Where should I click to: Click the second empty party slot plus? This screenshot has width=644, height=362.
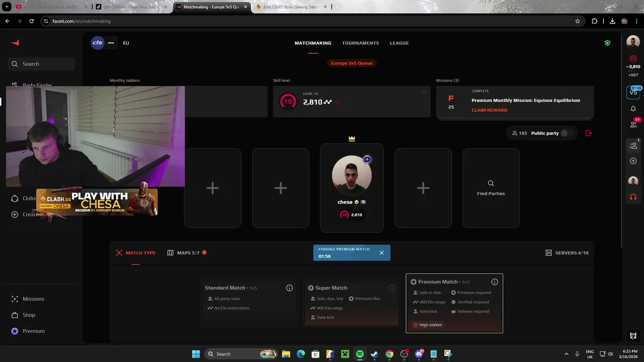pos(280,188)
